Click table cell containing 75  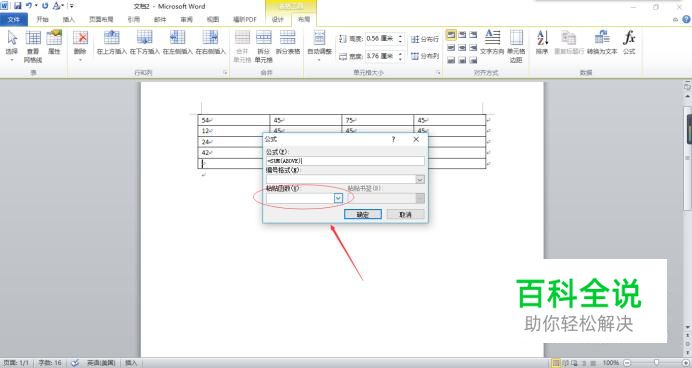pos(378,120)
